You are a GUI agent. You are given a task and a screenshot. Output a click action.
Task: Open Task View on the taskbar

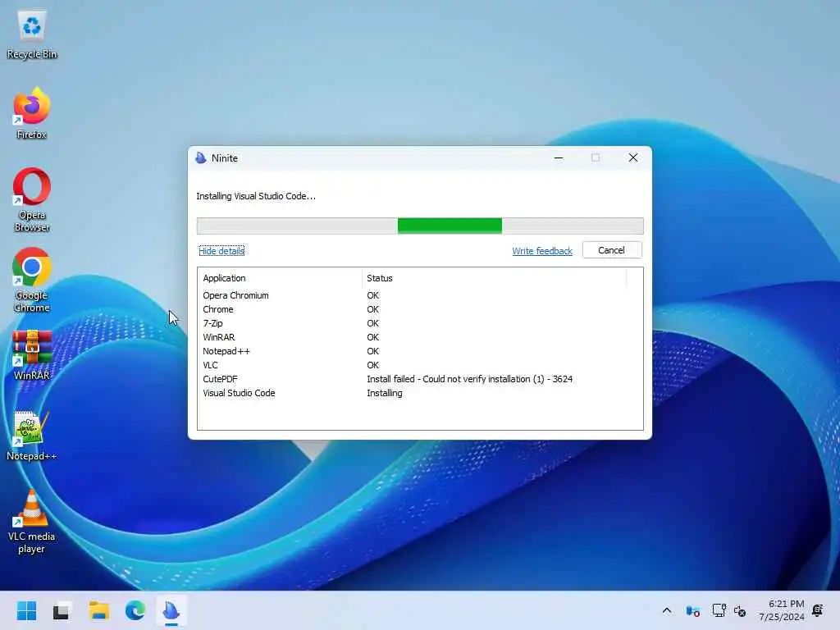pyautogui.click(x=61, y=610)
